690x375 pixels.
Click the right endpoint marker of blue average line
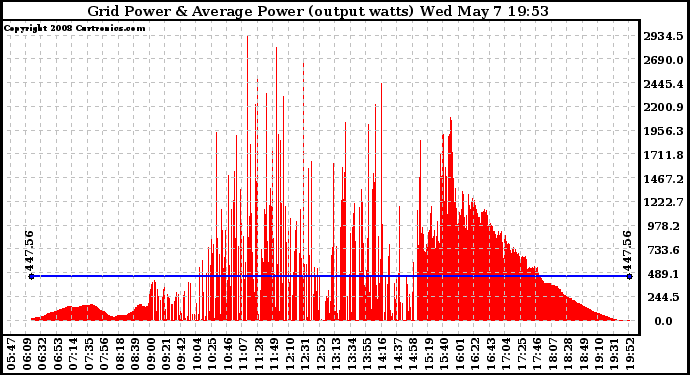tap(630, 276)
